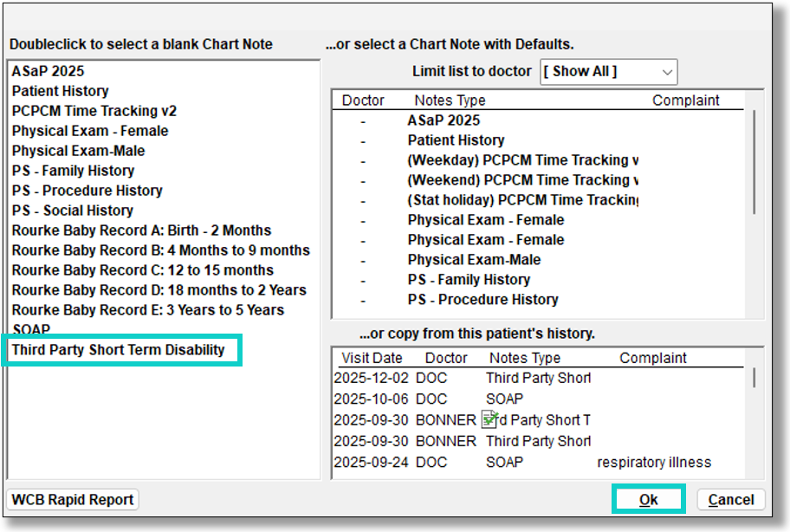Select PCPCM Time Tracking v2 blank note
The width and height of the screenshot is (790, 532).
pos(94,111)
